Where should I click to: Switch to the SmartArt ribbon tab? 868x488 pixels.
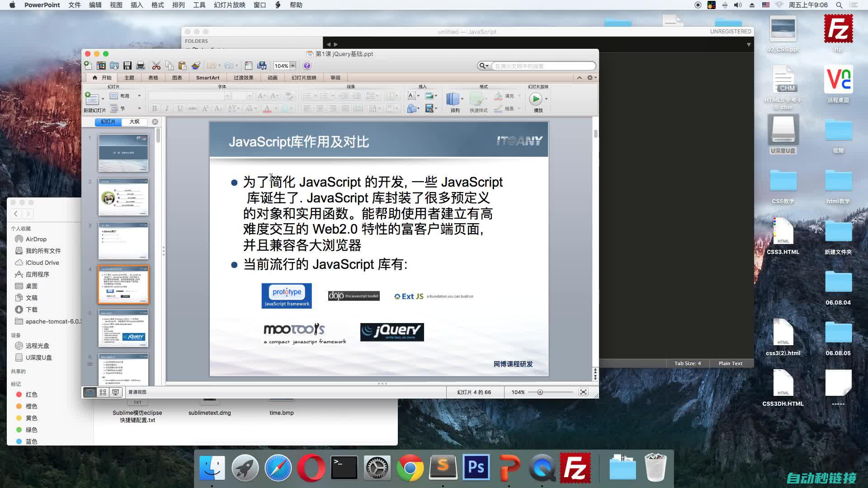tap(208, 78)
